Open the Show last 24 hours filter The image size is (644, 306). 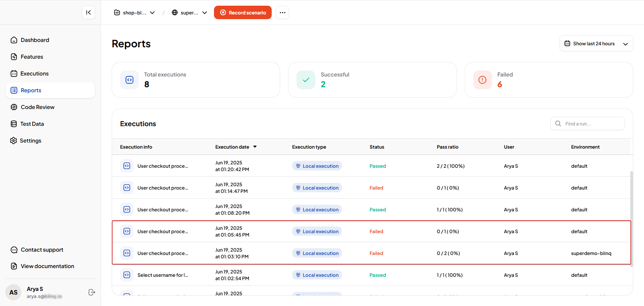[x=596, y=44]
